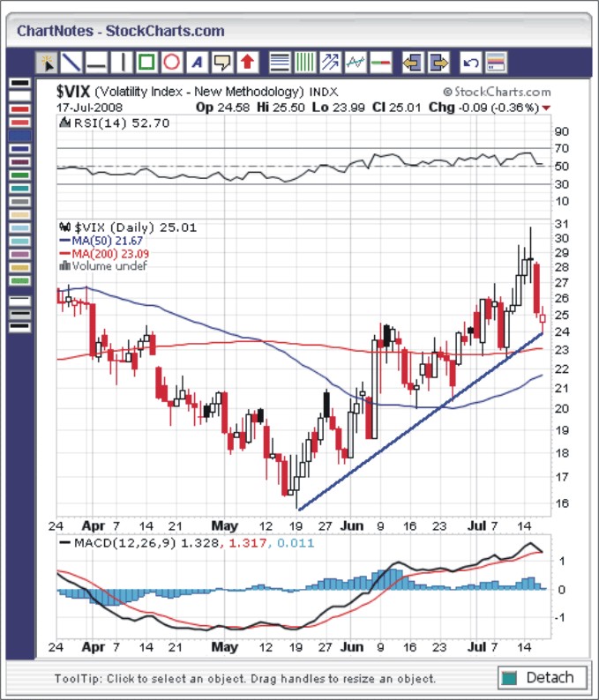599x700 pixels.
Task: Pick the gray color swatch
Action: point(19,202)
